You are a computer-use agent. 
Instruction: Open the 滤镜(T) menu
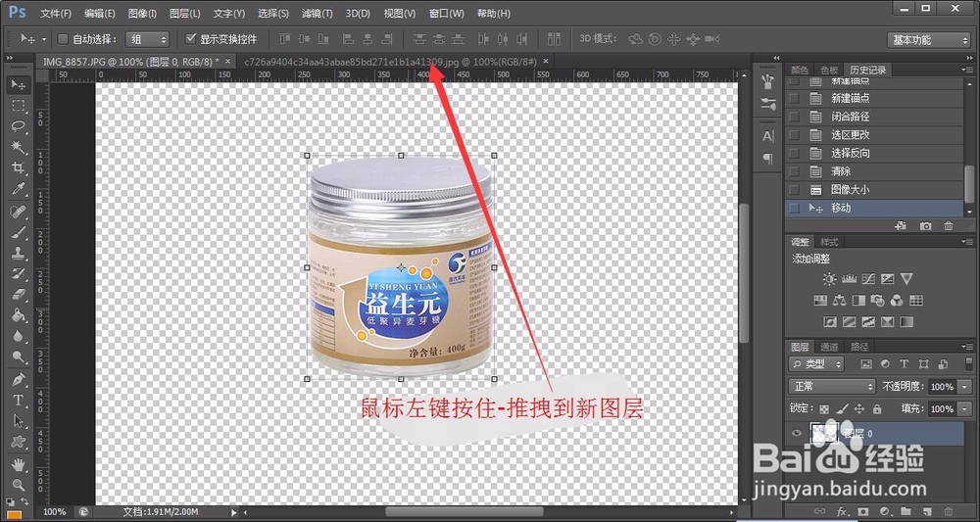click(317, 13)
